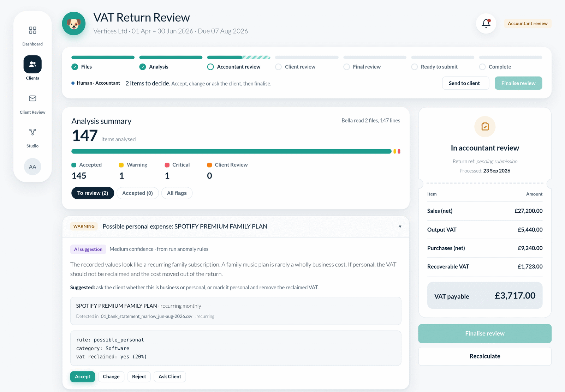The height and width of the screenshot is (392, 565).
Task: Click the AI suggestion tag
Action: [88, 249]
